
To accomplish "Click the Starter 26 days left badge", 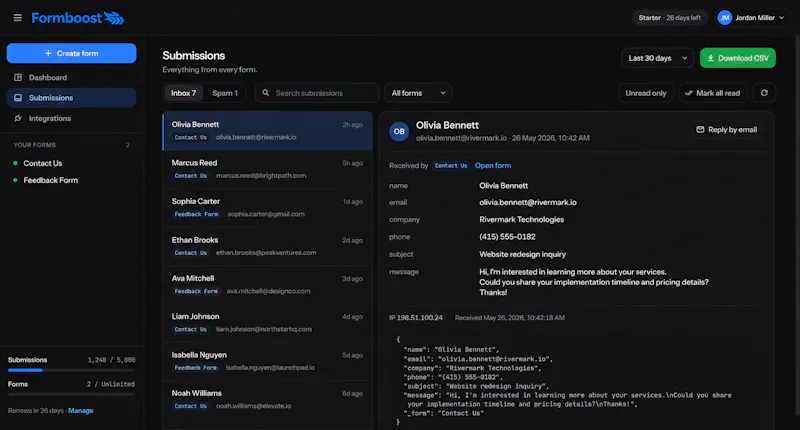I will (x=669, y=18).
